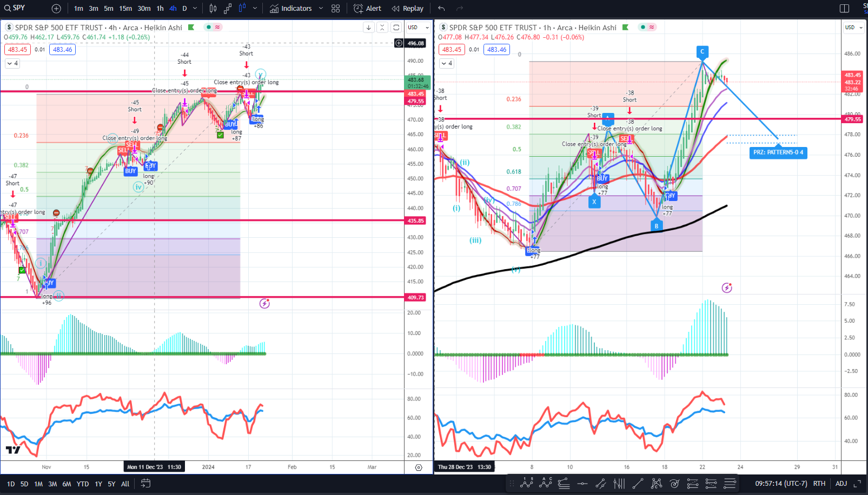Select the YTD date range
The image size is (868, 495).
click(83, 484)
